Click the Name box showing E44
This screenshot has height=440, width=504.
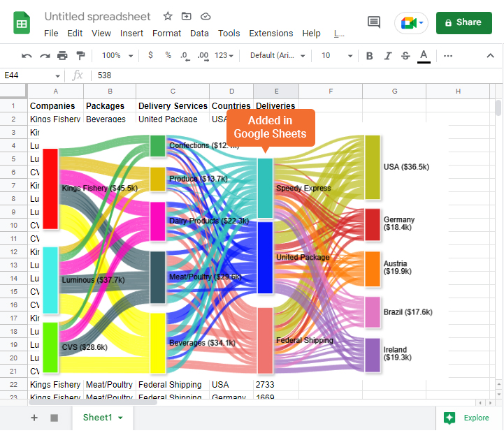[x=27, y=75]
